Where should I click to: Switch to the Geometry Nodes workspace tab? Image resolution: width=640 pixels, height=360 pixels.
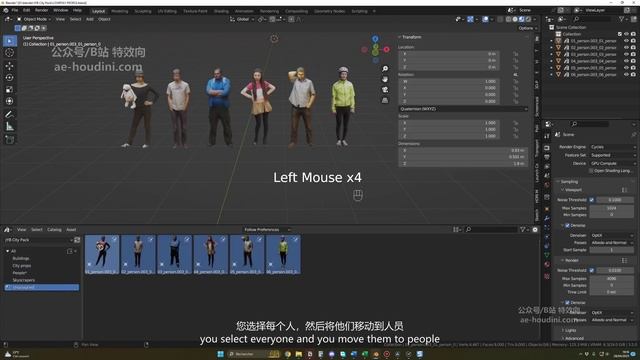pos(329,11)
